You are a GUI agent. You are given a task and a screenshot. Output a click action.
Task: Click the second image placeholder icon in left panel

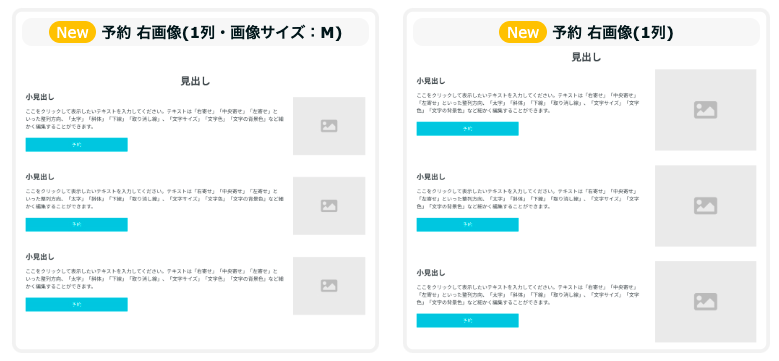(329, 206)
